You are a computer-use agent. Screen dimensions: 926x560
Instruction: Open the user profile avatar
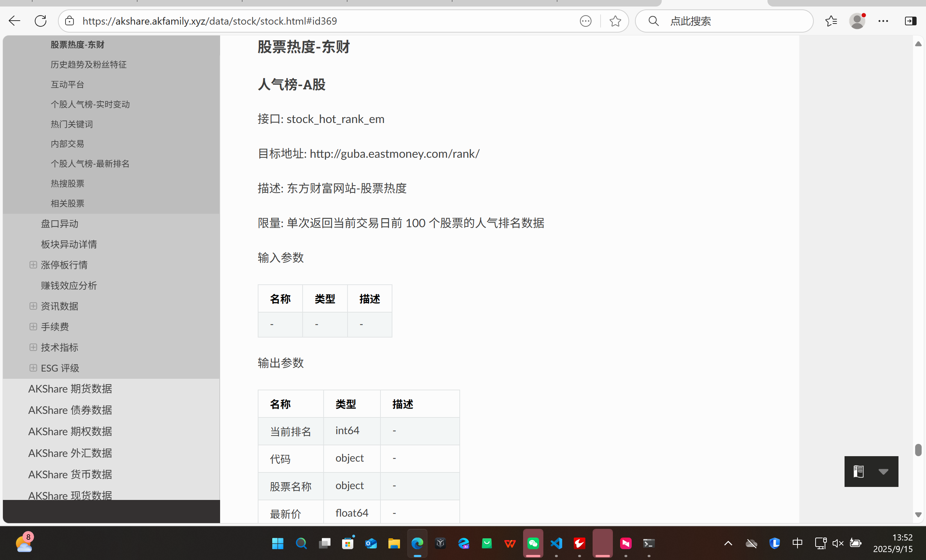click(x=857, y=21)
